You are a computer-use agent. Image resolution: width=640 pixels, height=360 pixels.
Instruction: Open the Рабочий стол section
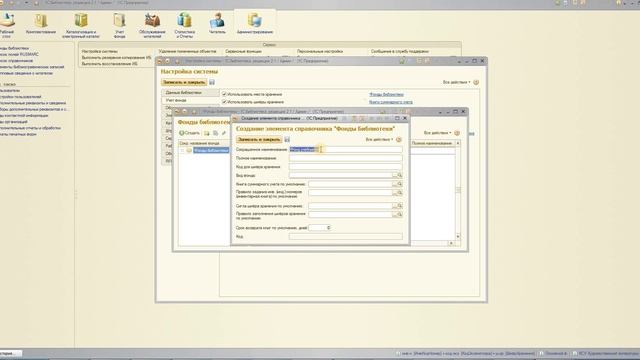point(7,24)
